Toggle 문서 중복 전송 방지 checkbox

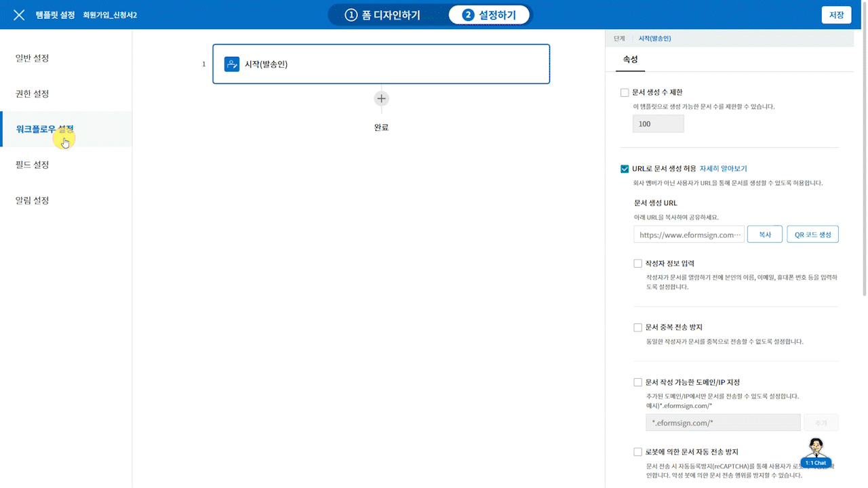click(637, 327)
